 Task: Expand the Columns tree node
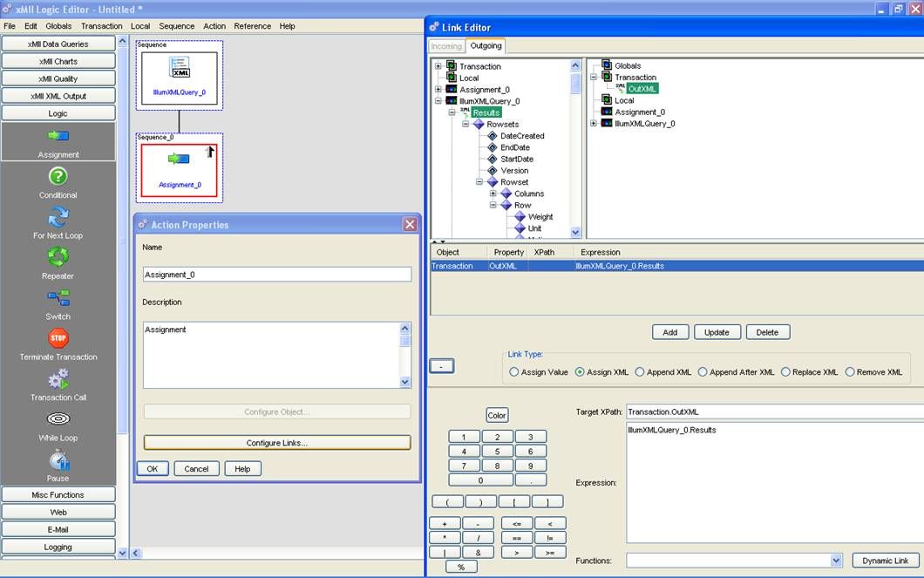(493, 194)
